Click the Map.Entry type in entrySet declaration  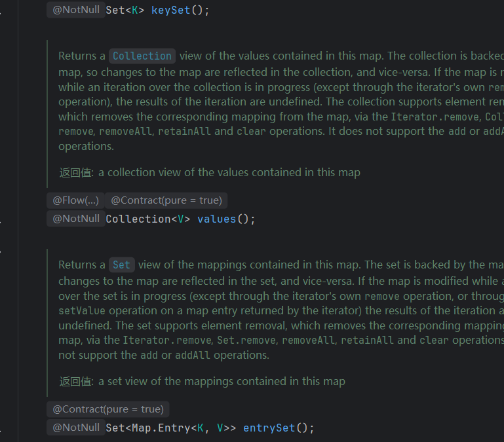click(161, 428)
